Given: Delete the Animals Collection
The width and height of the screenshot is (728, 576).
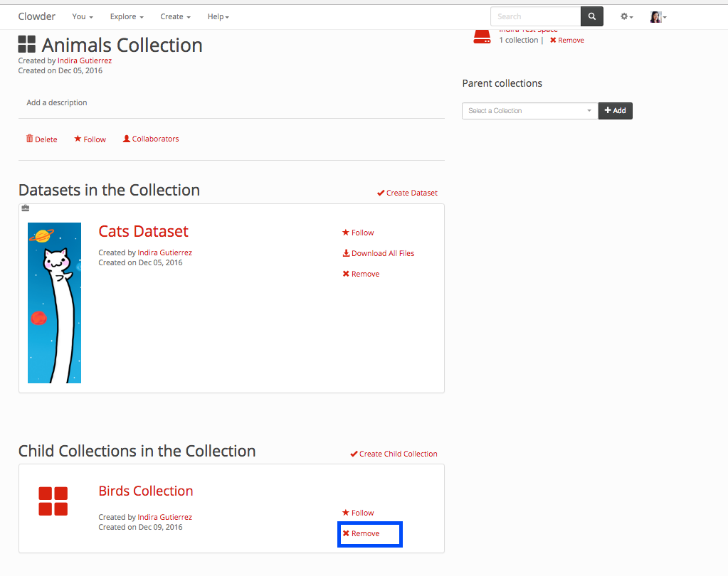Looking at the screenshot, I should tap(41, 139).
